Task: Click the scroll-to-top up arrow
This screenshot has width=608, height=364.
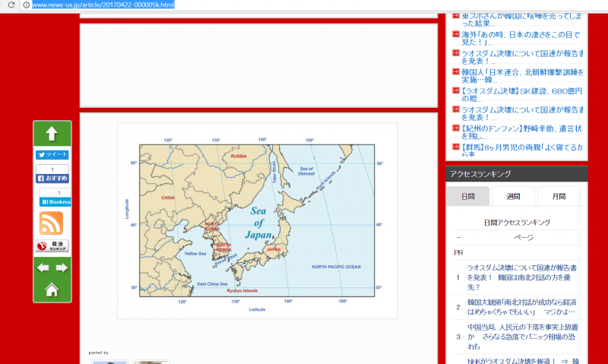Action: 52,134
